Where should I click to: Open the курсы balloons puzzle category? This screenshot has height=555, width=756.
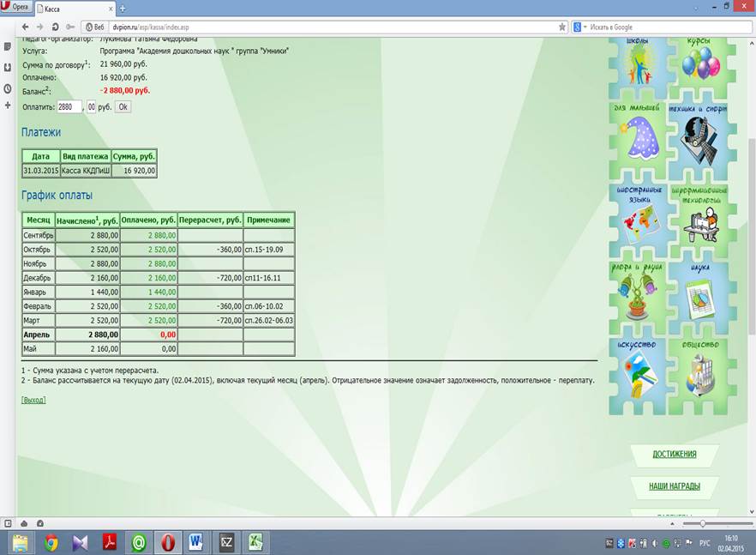pyautogui.click(x=701, y=68)
